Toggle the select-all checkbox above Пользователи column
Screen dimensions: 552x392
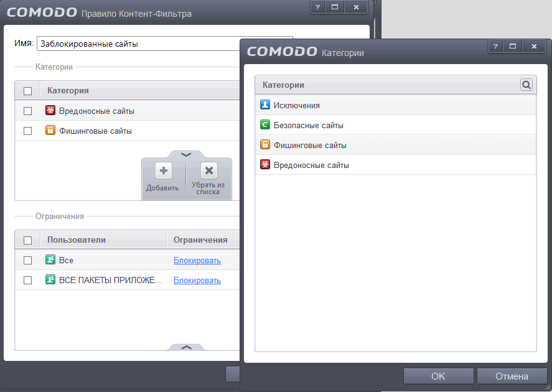(27, 240)
